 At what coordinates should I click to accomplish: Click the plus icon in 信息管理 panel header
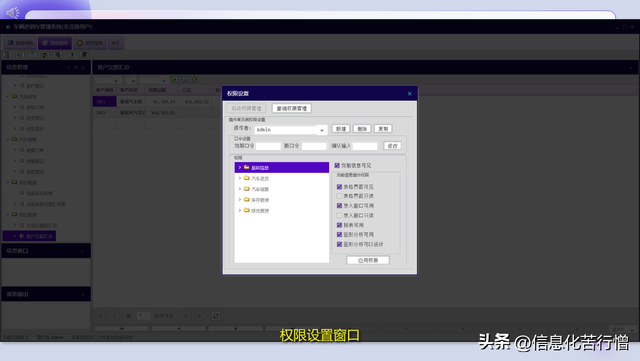76,67
